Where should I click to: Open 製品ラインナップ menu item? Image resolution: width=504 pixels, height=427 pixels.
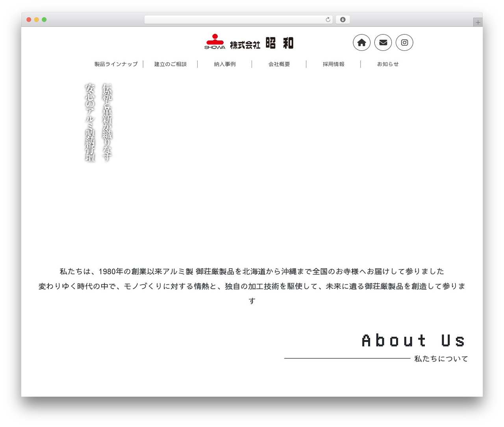point(116,64)
